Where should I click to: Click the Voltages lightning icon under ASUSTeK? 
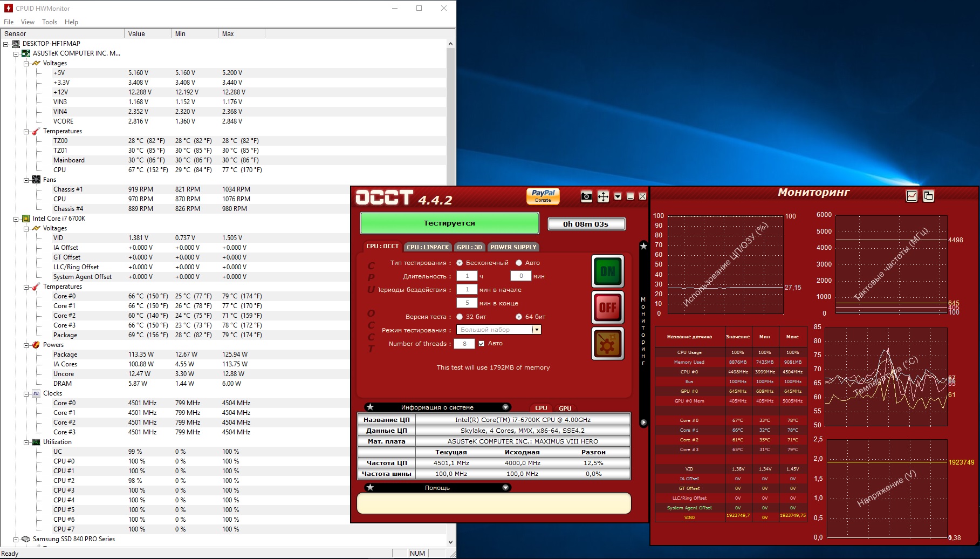36,63
